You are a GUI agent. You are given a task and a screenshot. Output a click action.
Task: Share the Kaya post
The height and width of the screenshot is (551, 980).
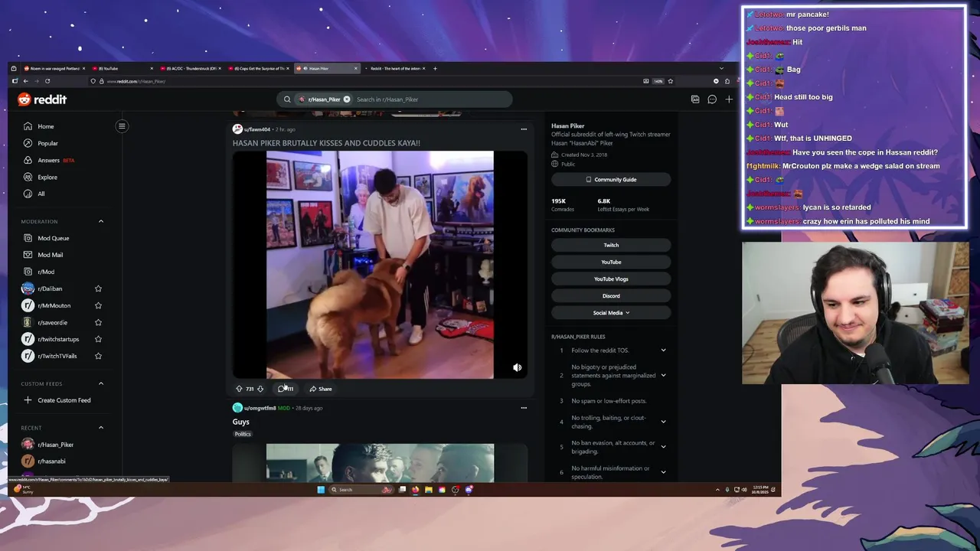point(321,389)
